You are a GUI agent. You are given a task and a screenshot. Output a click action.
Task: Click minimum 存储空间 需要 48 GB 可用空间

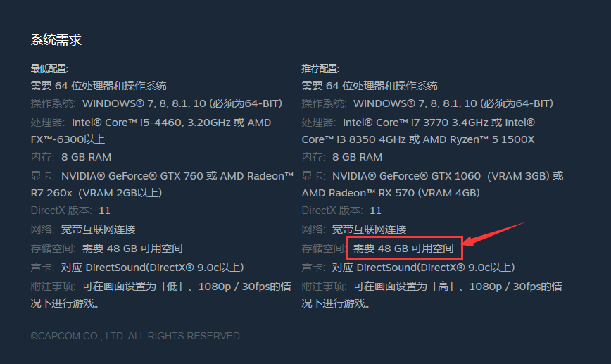coord(107,249)
